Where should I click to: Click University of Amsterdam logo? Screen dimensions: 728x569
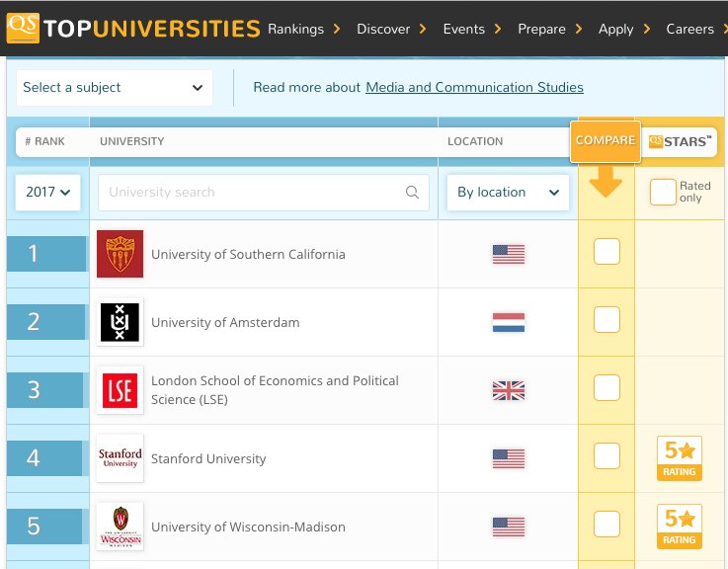coord(120,322)
